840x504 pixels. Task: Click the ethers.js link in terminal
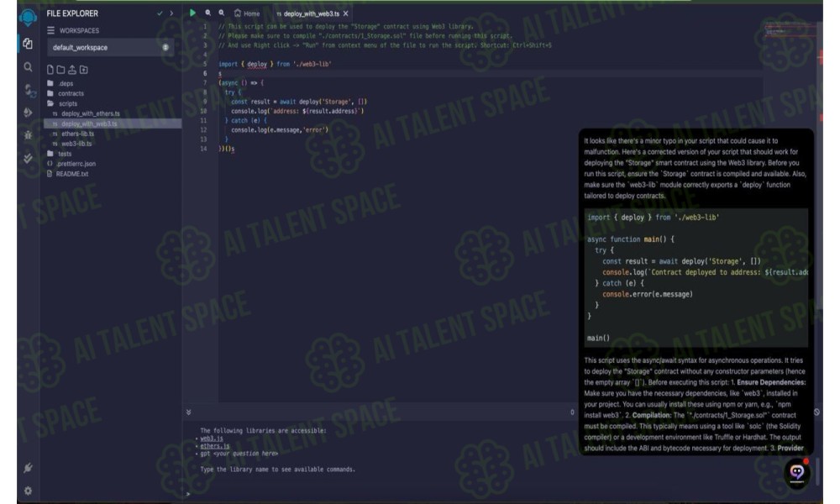click(215, 445)
